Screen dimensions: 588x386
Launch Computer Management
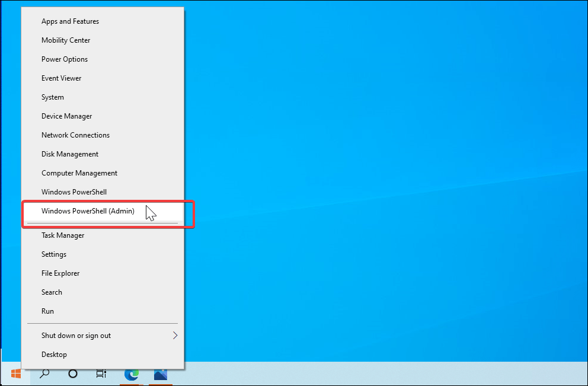tap(103, 173)
